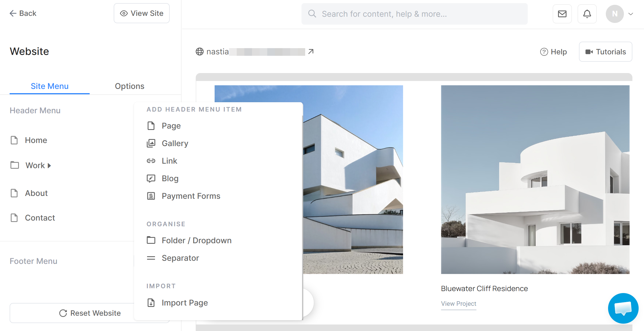
Task: Switch to the Site Menu tab
Action: pos(49,86)
